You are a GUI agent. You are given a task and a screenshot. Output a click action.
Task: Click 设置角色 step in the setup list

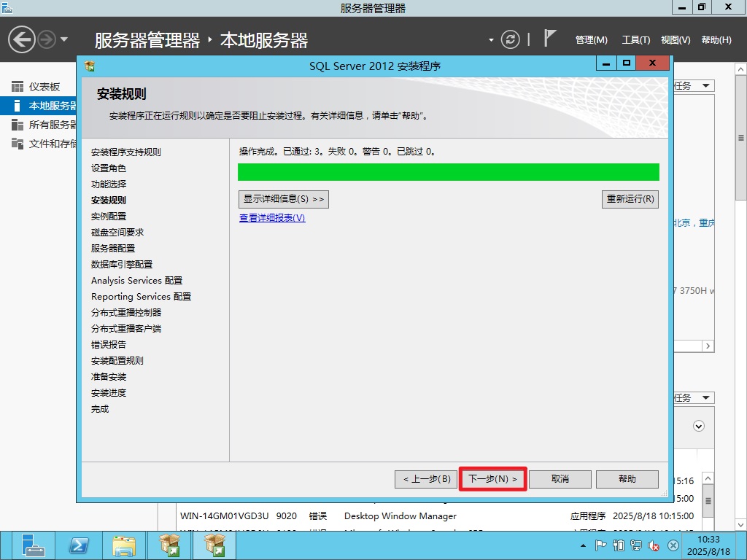(x=109, y=168)
